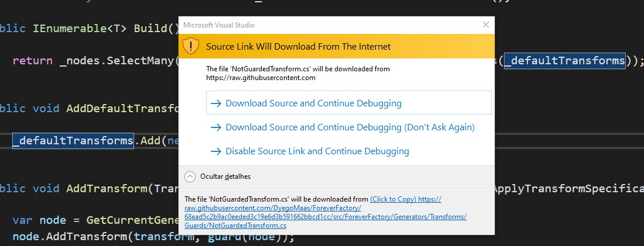Click the ApplyTransformSpecifica text in editor
This screenshot has height=246, width=644.
(569, 189)
